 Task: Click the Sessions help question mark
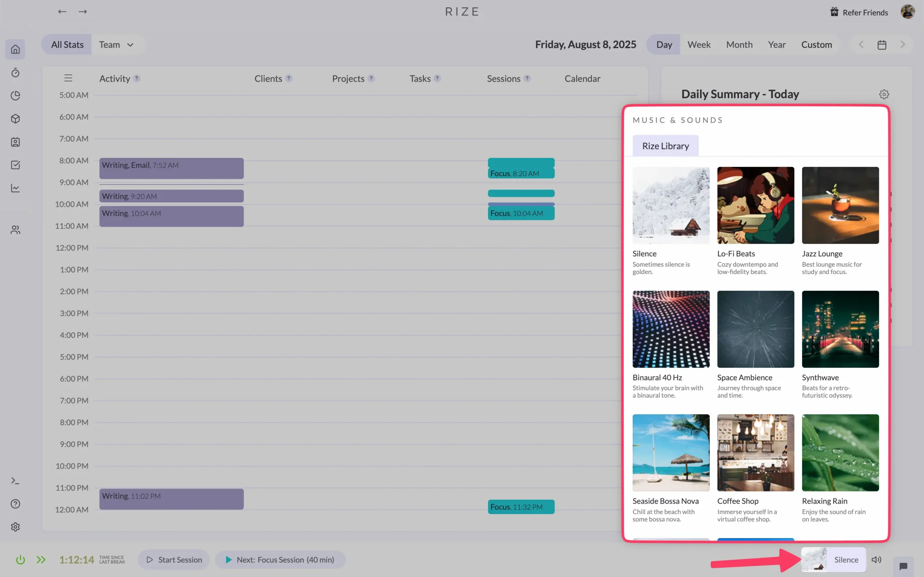pyautogui.click(x=527, y=78)
